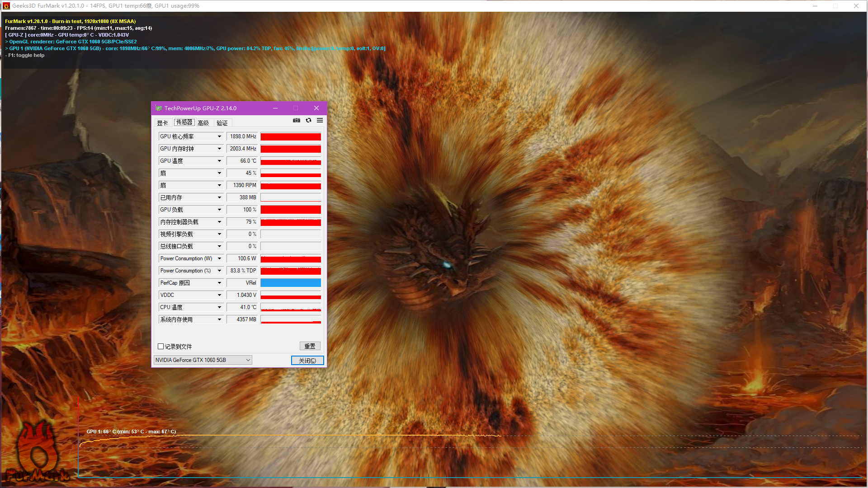This screenshot has width=868, height=488.
Task: Close the FurMark window
Action: click(x=856, y=6)
